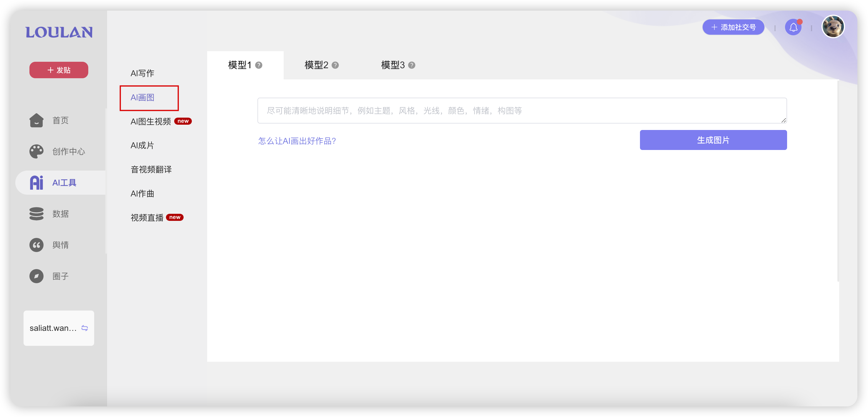This screenshot has width=868, height=417.
Task: Click the Ai icon for AI工具
Action: 36,183
